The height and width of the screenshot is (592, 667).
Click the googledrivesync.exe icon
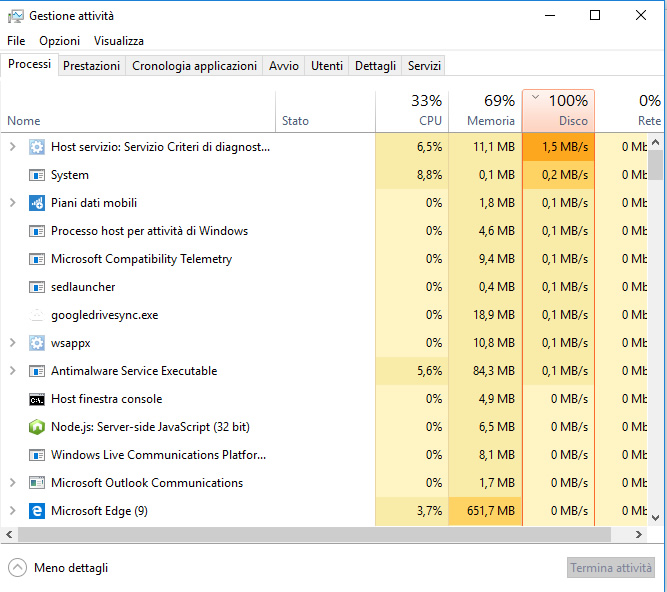[37, 315]
